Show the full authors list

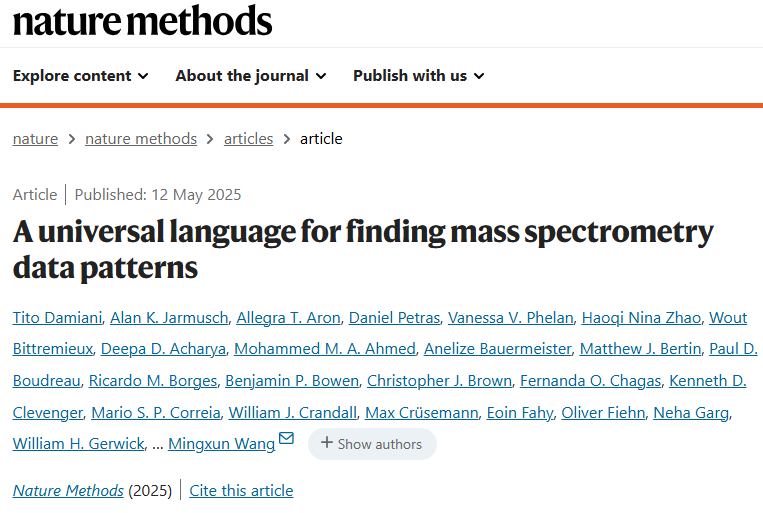coord(372,444)
